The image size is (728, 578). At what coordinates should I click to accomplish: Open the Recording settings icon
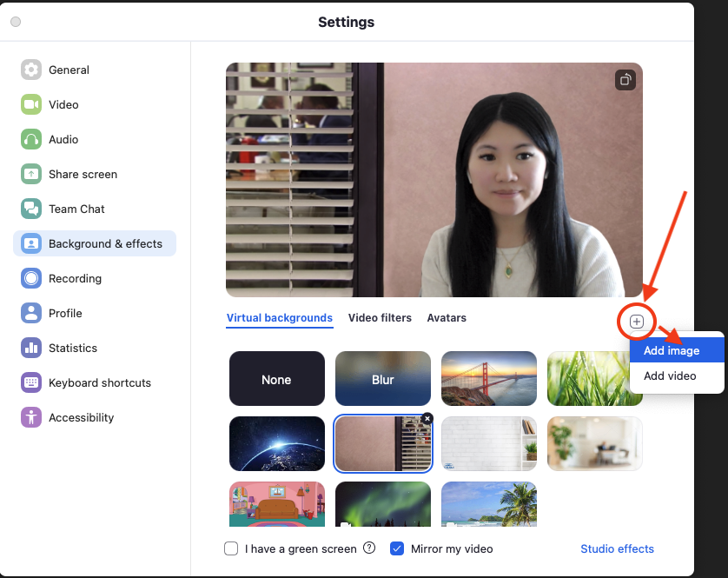coord(31,278)
